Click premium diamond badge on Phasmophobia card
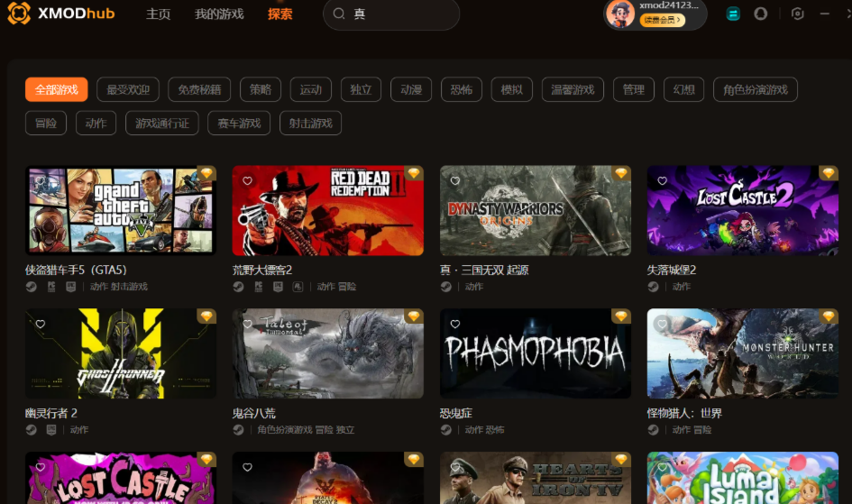Image resolution: width=852 pixels, height=504 pixels. (x=621, y=316)
